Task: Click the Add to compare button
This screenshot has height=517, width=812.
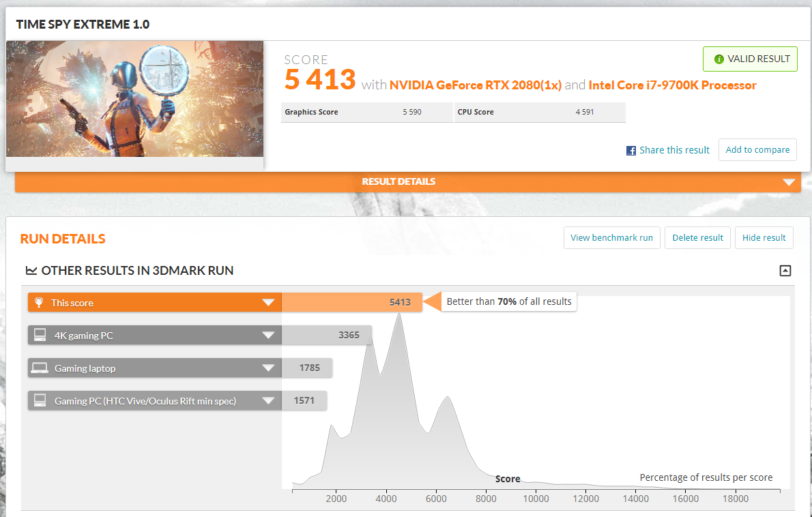Action: [x=757, y=149]
